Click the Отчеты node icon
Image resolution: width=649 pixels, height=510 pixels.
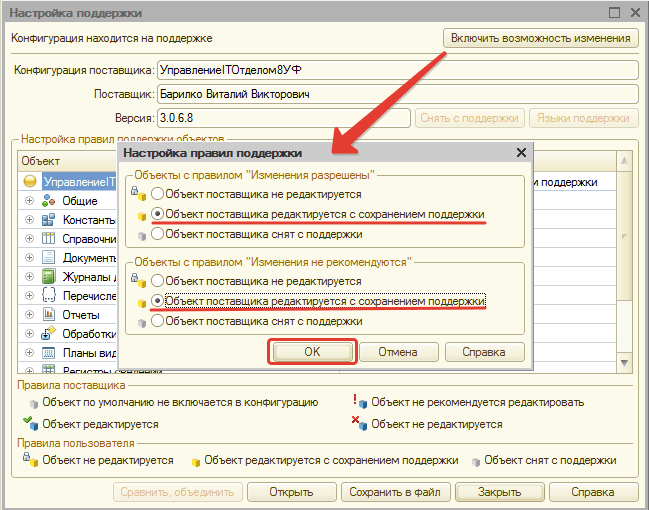(48, 315)
